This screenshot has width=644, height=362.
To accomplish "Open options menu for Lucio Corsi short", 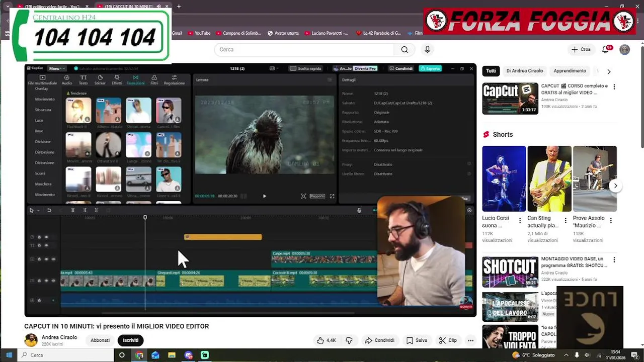I will tap(520, 221).
